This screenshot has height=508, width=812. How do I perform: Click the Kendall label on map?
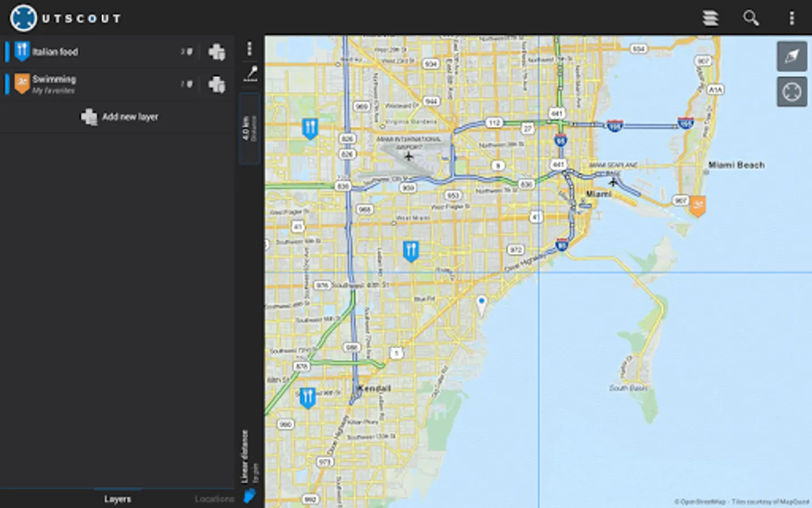pyautogui.click(x=374, y=388)
